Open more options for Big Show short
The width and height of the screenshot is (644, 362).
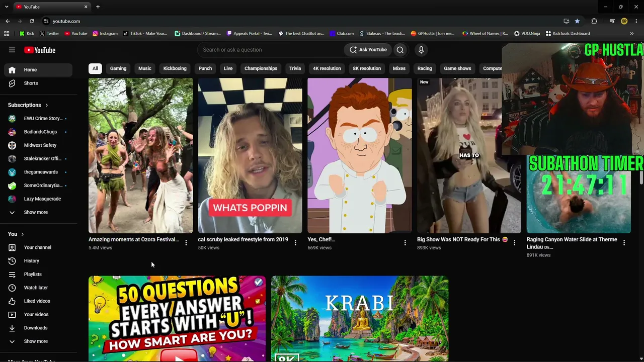pyautogui.click(x=514, y=243)
